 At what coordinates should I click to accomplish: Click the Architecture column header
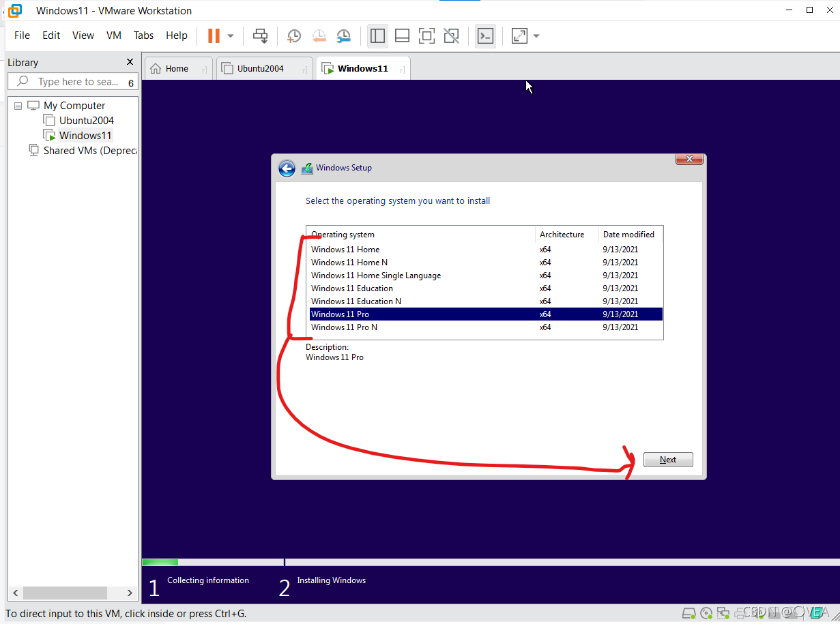coord(567,235)
